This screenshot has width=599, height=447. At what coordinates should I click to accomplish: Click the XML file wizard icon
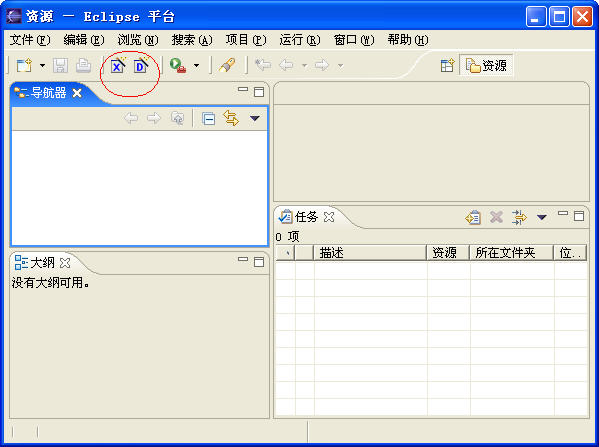click(118, 66)
